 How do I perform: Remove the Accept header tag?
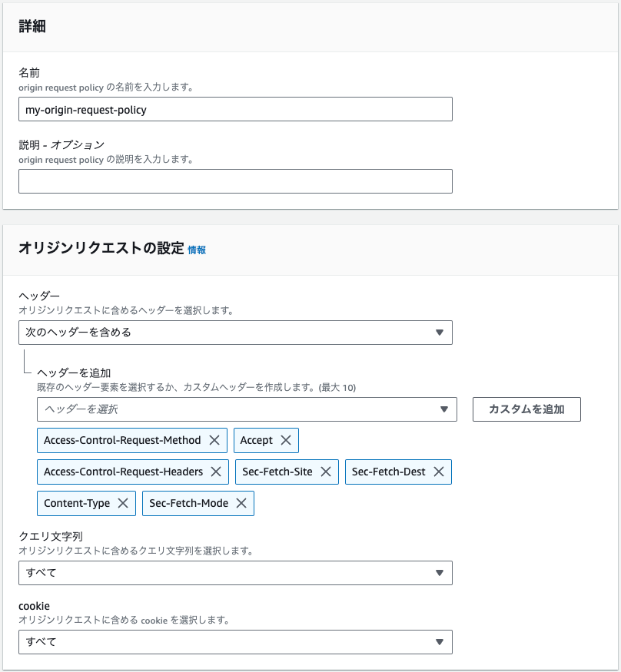[x=286, y=440]
